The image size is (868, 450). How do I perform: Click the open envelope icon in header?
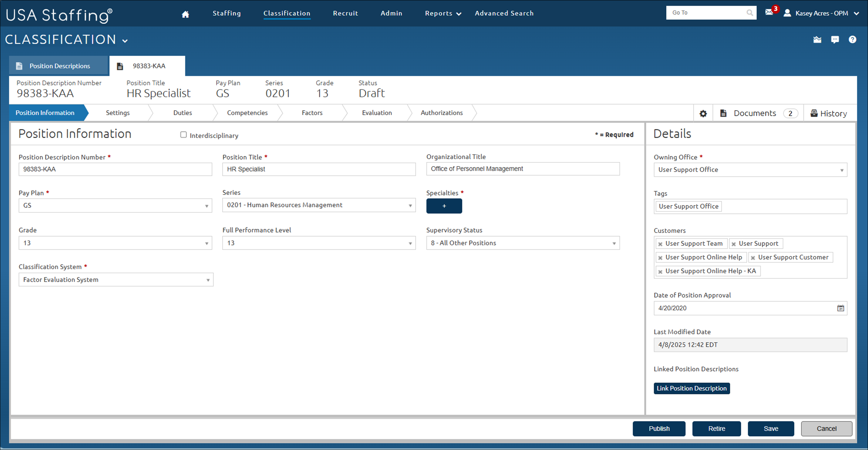(x=817, y=40)
